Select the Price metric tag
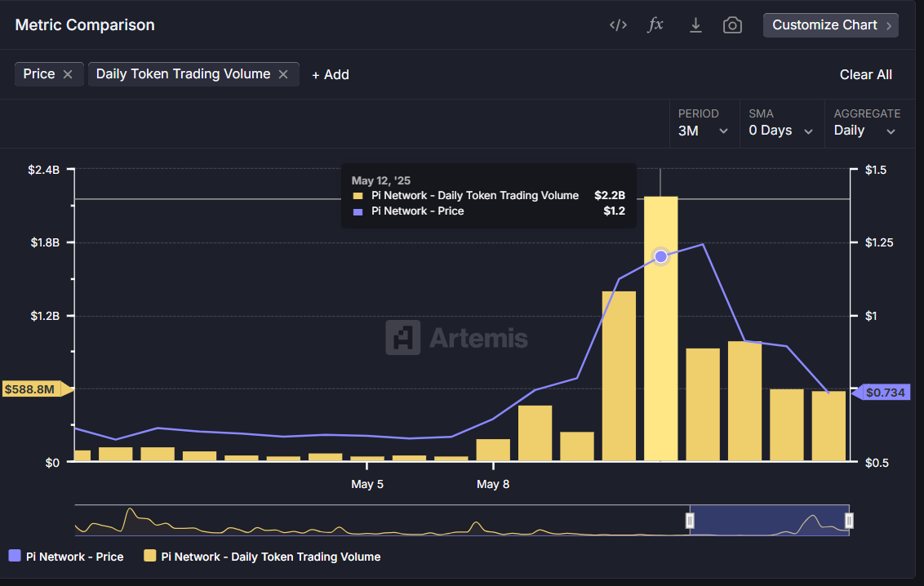The height and width of the screenshot is (586, 924). pyautogui.click(x=38, y=74)
